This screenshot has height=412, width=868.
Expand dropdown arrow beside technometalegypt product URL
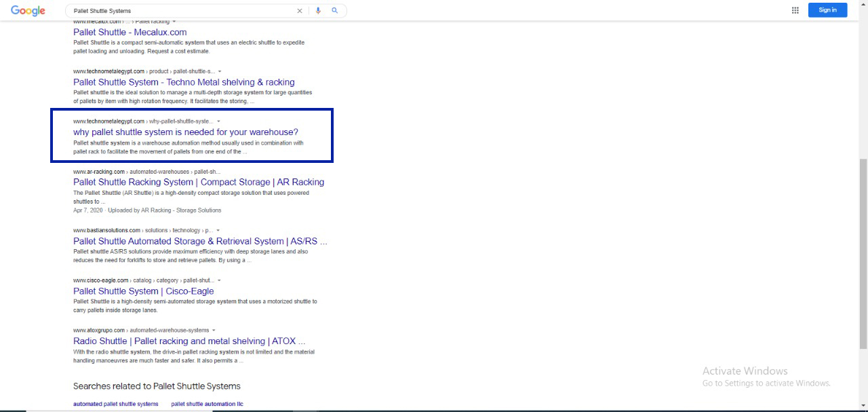point(220,71)
